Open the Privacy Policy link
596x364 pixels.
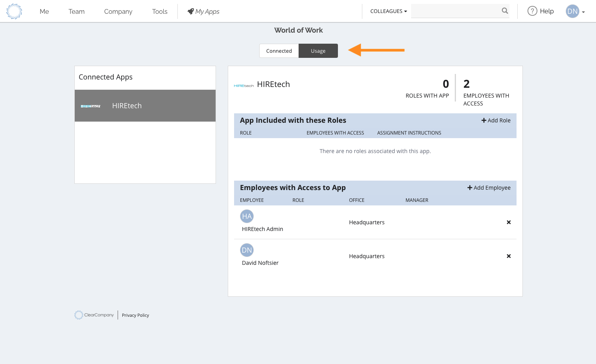coord(135,315)
